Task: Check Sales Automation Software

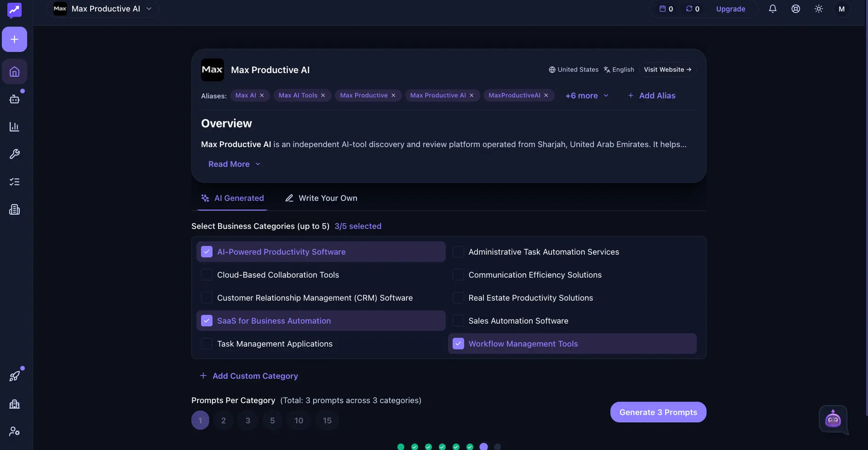Action: tap(458, 321)
